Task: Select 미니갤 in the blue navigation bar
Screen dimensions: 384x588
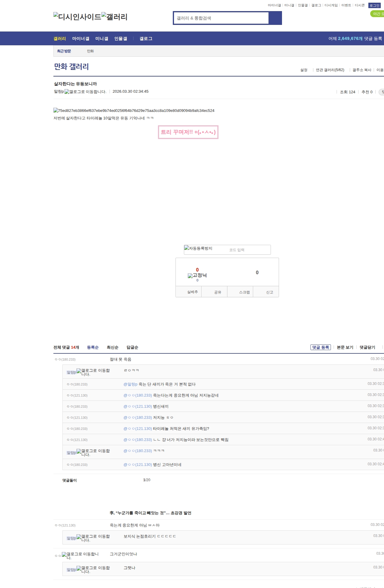Action: [102, 39]
